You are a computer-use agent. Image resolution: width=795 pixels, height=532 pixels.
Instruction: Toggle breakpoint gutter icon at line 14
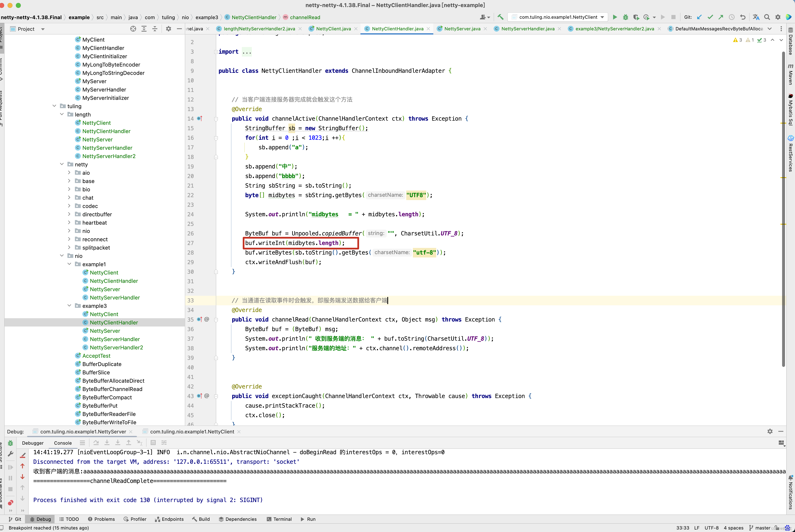(200, 118)
